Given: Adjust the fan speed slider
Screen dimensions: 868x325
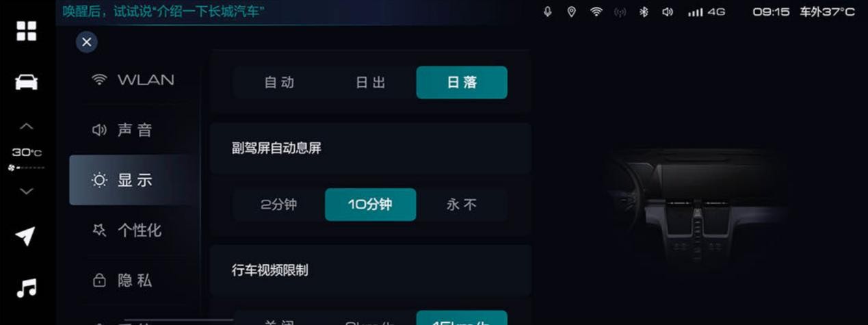Looking at the screenshot, I should tap(27, 168).
